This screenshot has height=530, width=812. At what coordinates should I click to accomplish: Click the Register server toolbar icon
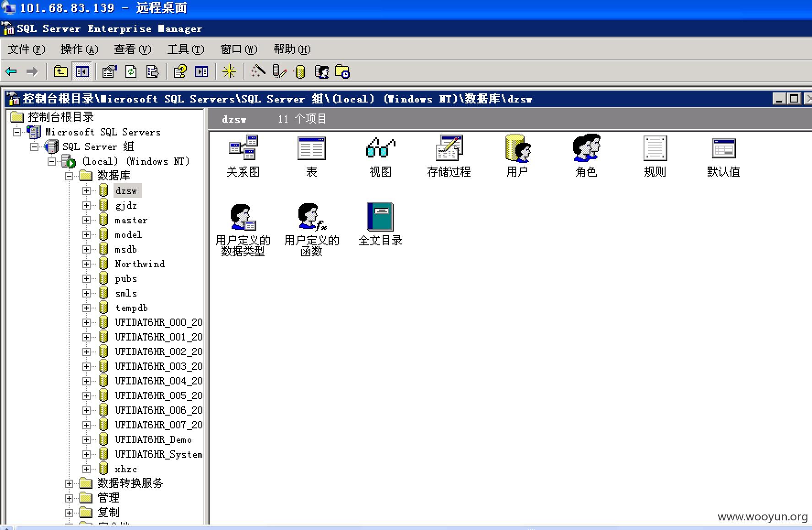point(279,71)
